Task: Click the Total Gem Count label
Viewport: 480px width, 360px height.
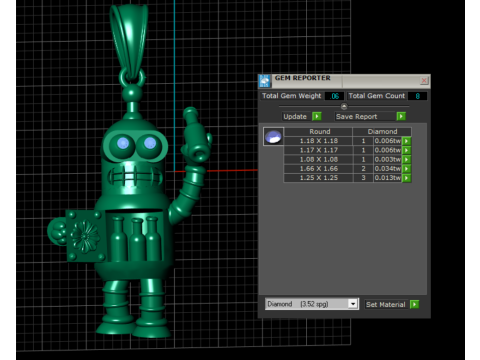Action: pyautogui.click(x=377, y=96)
